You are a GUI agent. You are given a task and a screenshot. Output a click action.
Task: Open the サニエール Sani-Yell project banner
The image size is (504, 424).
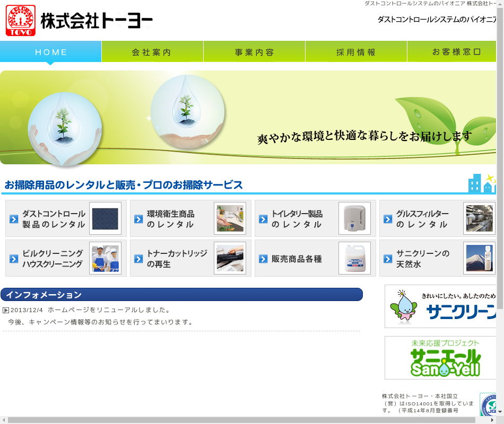440,358
